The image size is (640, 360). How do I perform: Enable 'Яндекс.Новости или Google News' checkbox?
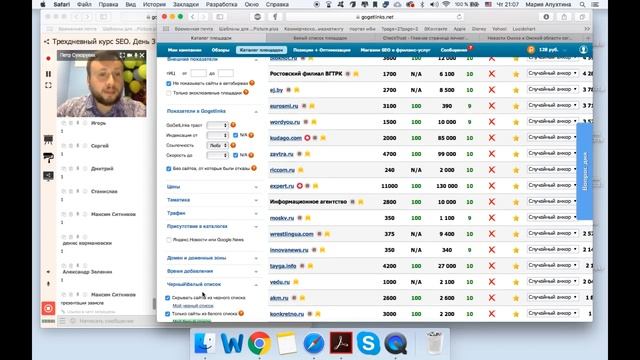click(169, 240)
